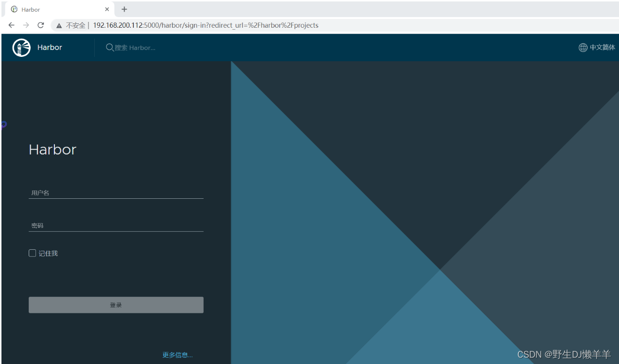This screenshot has height=364, width=619.
Task: Click the 用户名 username field
Action: point(116,192)
